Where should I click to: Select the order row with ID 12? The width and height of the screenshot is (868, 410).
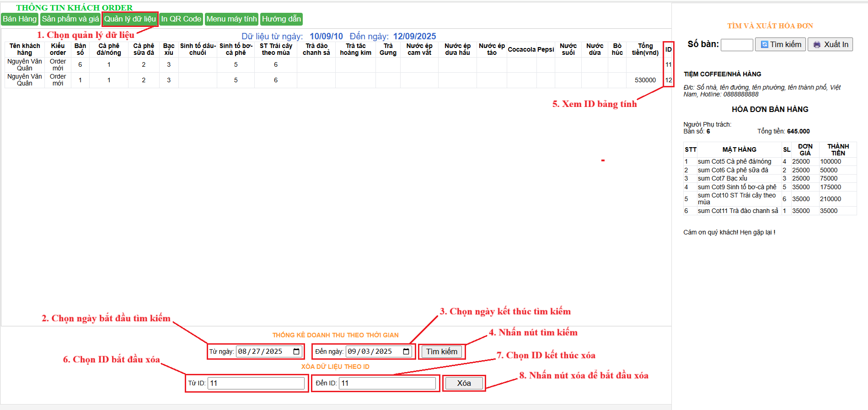point(320,80)
